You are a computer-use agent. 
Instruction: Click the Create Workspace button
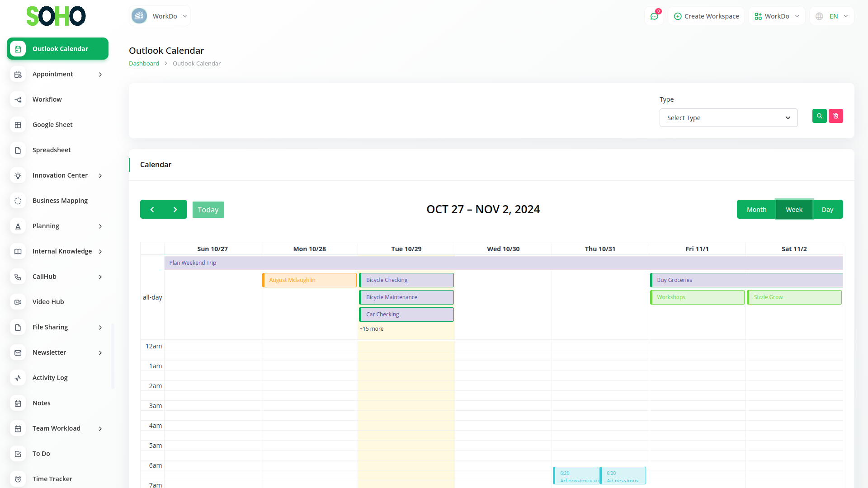(706, 16)
